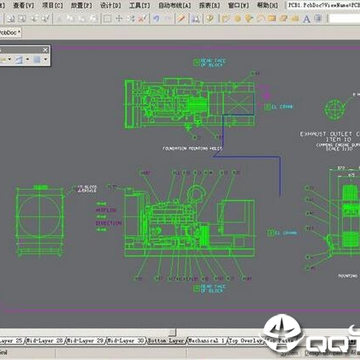Expand the last floating toolbar dropdown arrow
The image size is (360, 360).
(x=45, y=60)
